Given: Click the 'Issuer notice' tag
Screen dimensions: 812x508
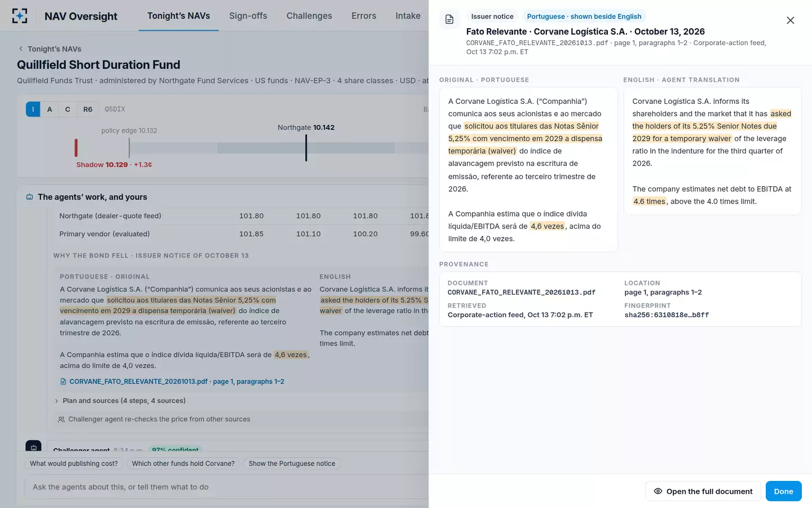Looking at the screenshot, I should coord(492,16).
